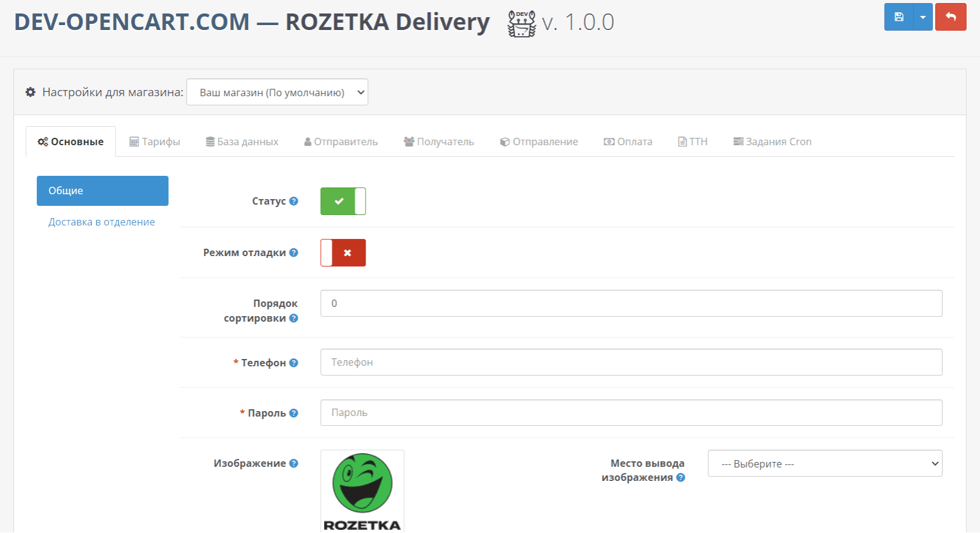Viewport: 980px width, 533px height.
Task: Open the Получатель tab
Action: [439, 142]
